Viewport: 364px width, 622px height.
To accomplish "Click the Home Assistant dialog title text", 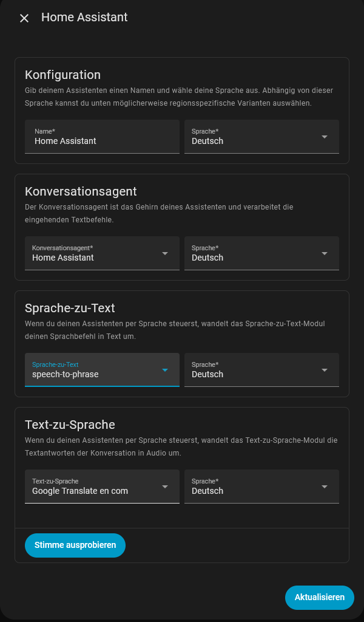I will 84,18.
